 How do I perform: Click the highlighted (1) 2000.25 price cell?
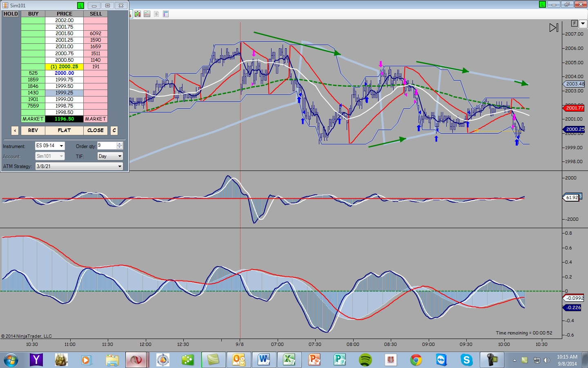[x=64, y=67]
